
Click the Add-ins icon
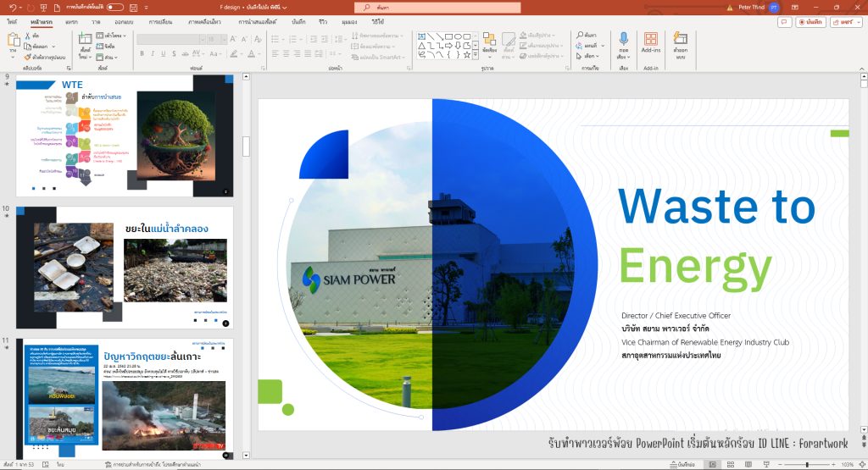tap(651, 39)
